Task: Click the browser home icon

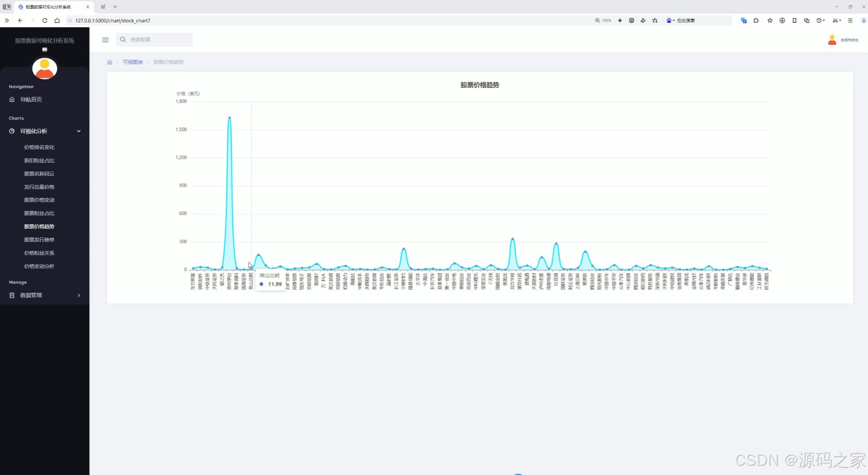Action: 57,20
